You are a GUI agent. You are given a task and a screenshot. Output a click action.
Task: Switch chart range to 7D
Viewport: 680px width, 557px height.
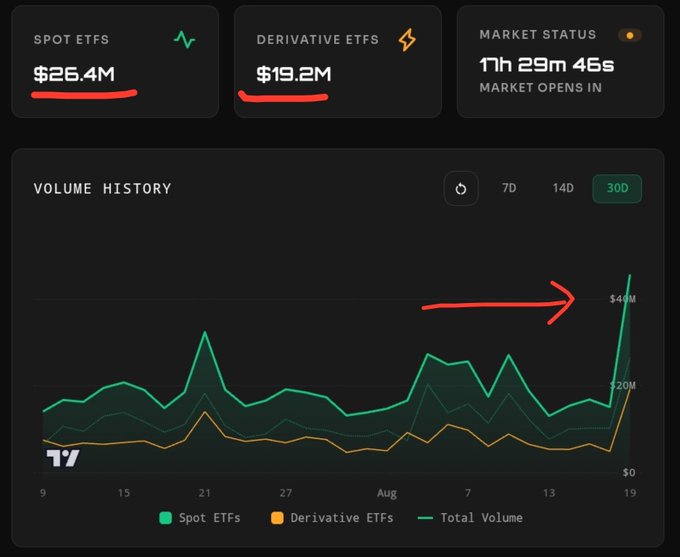click(x=509, y=188)
